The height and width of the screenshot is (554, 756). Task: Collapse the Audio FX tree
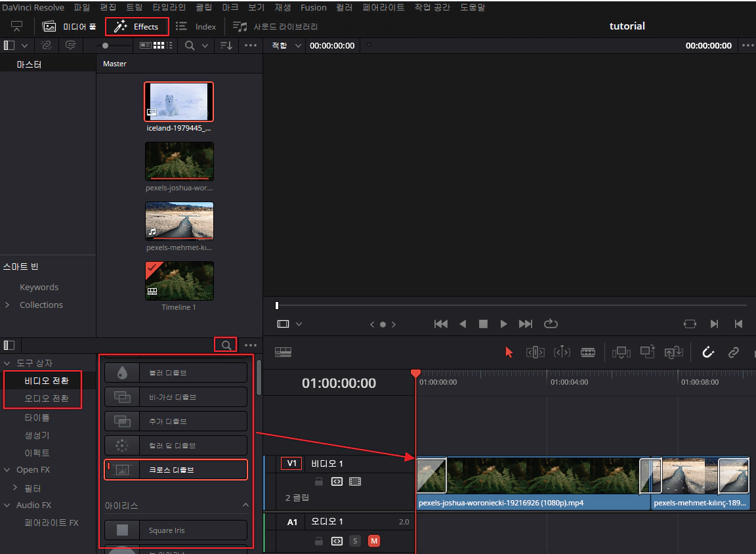click(7, 505)
